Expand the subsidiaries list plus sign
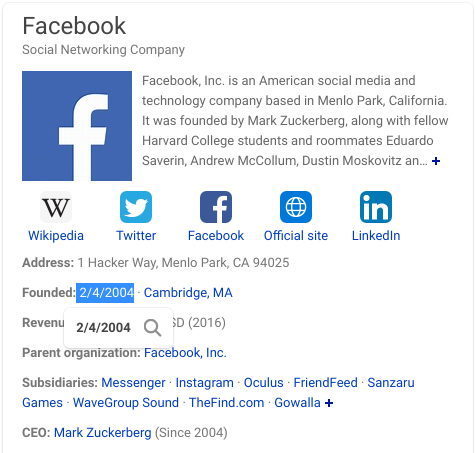 point(329,403)
